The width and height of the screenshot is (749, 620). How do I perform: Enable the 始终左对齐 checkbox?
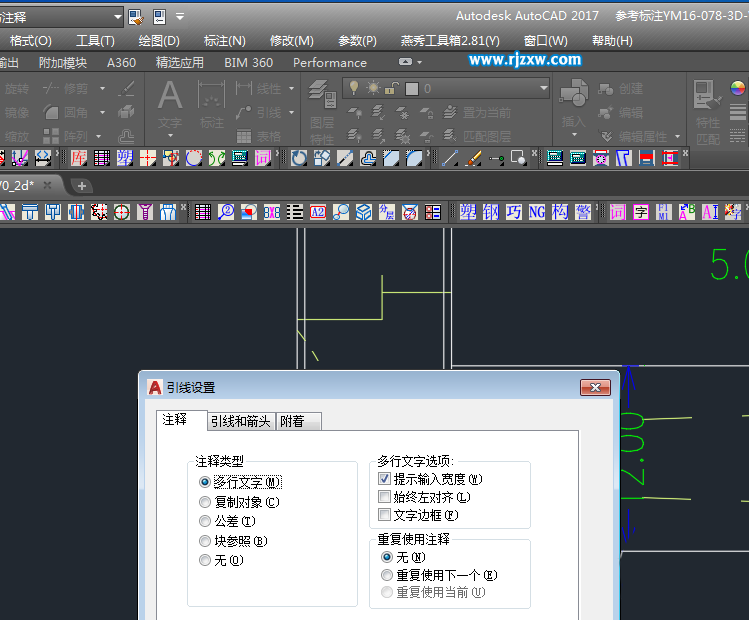[385, 497]
